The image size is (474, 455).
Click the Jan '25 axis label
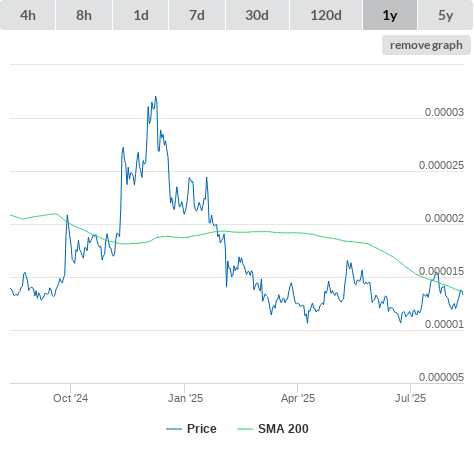(185, 398)
